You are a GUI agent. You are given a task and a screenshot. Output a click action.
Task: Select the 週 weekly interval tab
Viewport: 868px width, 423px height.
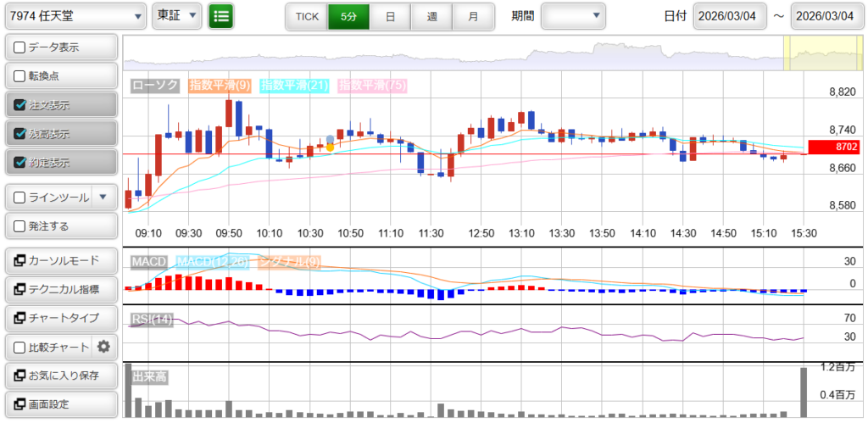[431, 16]
